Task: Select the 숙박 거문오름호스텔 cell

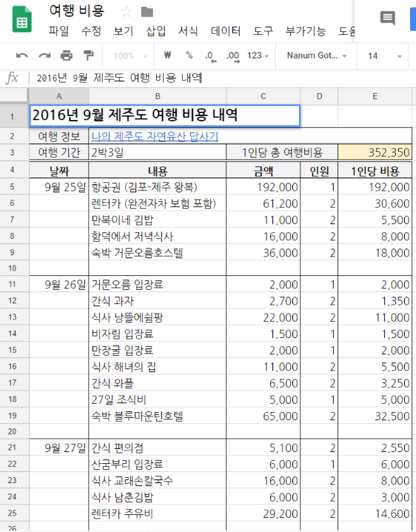Action: 158,252
